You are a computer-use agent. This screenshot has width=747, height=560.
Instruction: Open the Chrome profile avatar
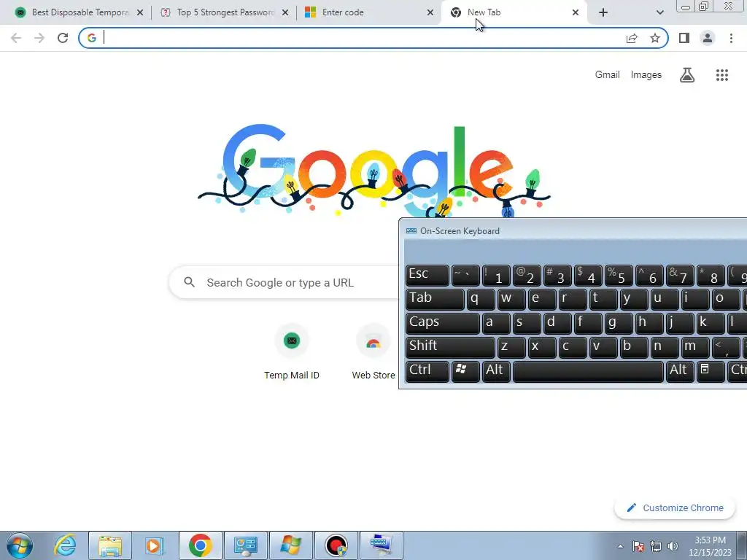click(708, 38)
